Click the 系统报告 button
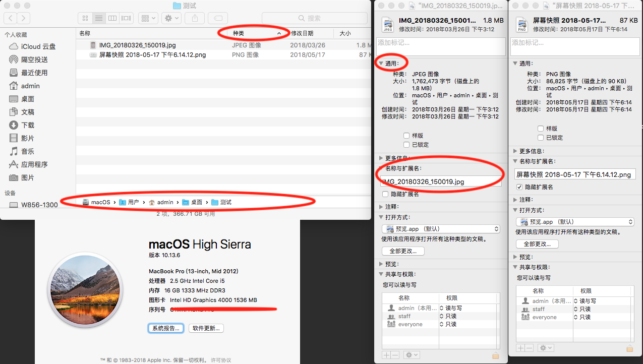Viewport: 643px width, 364px height. click(166, 328)
